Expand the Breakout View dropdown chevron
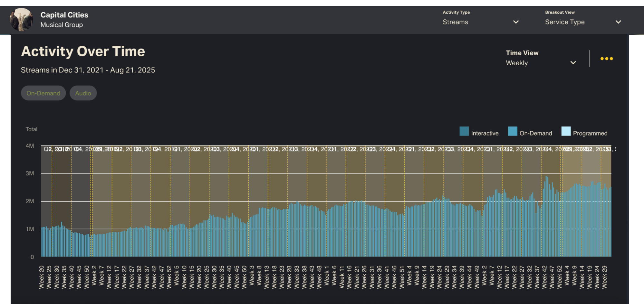This screenshot has height=304, width=644. pos(618,22)
